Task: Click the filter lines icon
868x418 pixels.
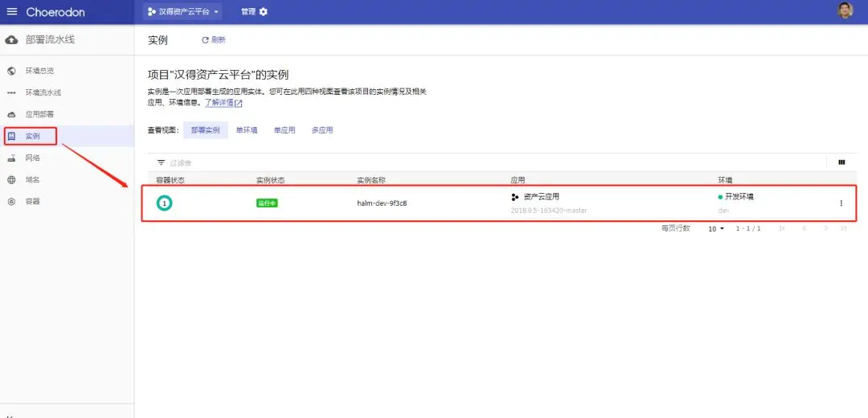Action: (x=161, y=162)
